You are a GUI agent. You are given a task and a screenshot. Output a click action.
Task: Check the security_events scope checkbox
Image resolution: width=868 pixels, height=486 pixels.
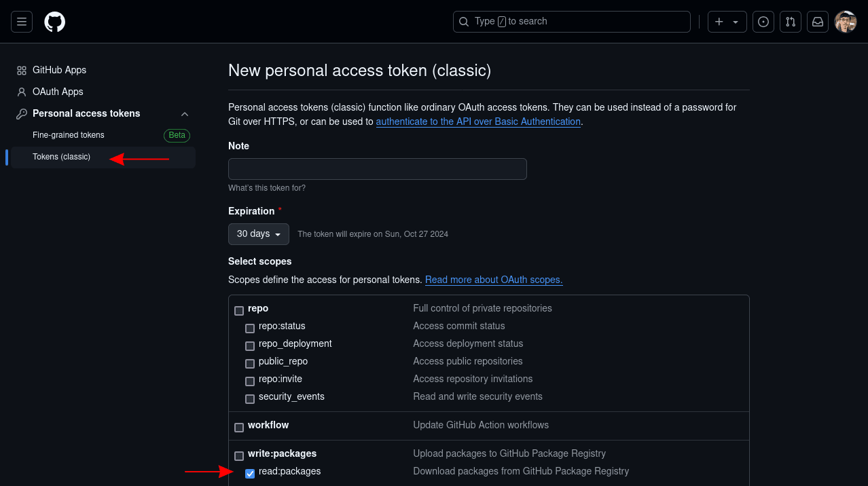click(x=250, y=399)
